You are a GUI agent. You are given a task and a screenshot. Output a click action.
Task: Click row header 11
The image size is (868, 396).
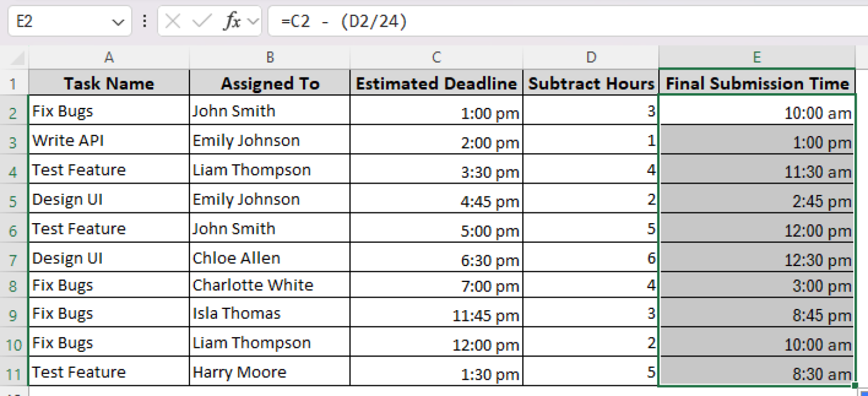pyautogui.click(x=14, y=372)
